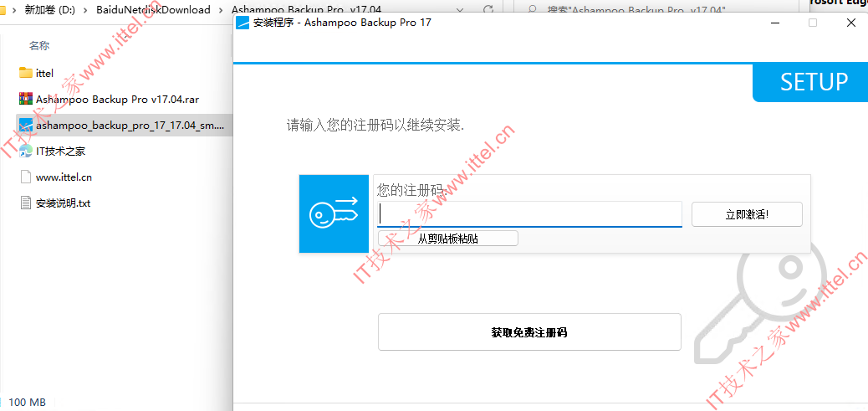Minimize the Ashampoo installer window
This screenshot has height=411, width=868.
tap(775, 23)
